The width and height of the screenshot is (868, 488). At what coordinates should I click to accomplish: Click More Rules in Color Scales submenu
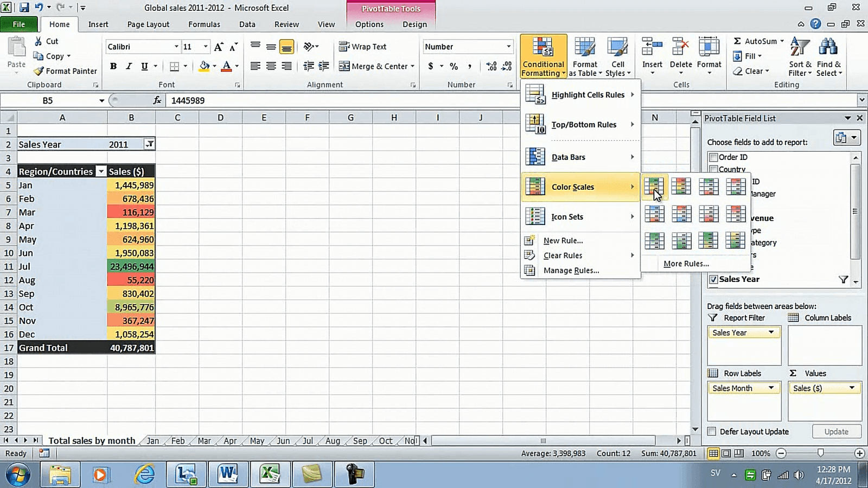686,264
